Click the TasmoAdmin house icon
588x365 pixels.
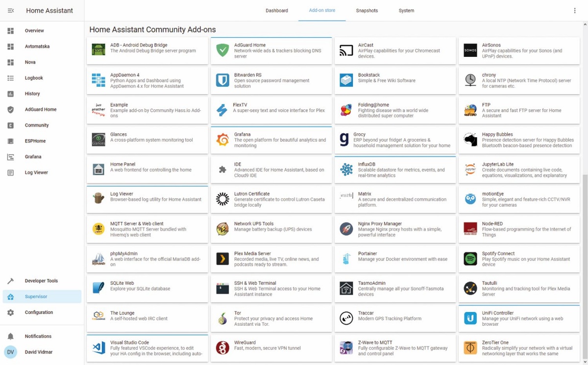[x=346, y=289]
